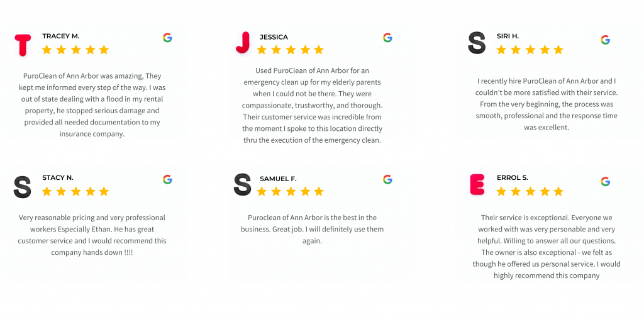Select the star rating under Siri H.

point(530,50)
